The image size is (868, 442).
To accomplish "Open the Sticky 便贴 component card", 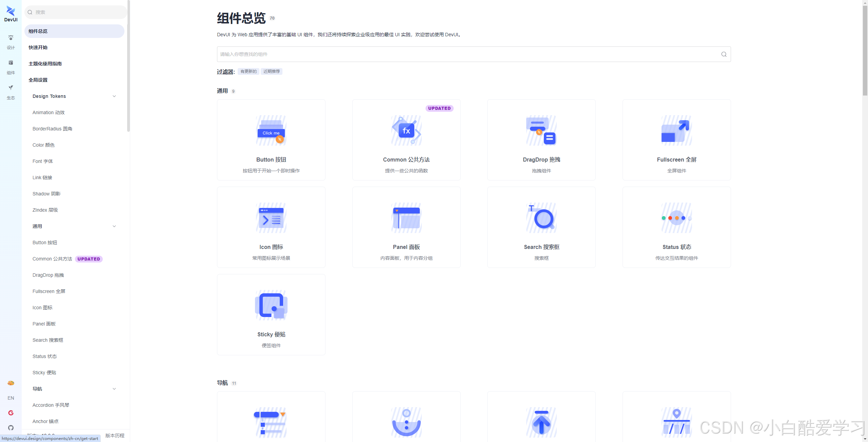I will click(271, 315).
